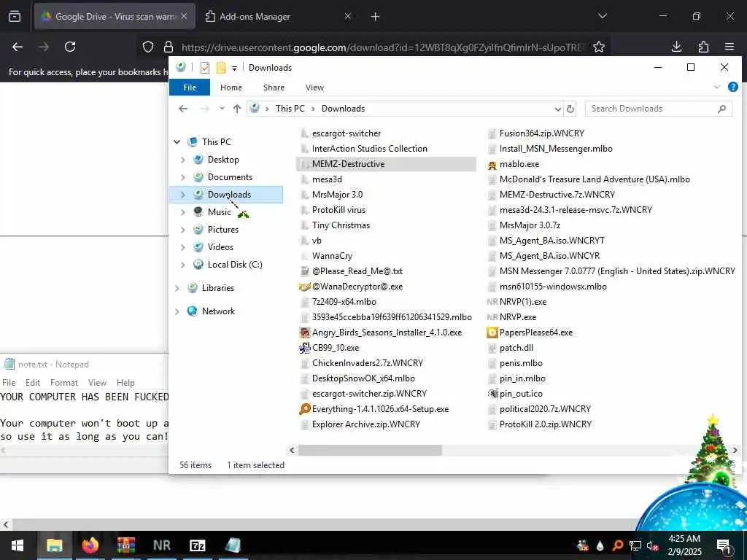Screen dimensions: 747x560
Task: Select Network in navigation pane
Action: coord(218,311)
